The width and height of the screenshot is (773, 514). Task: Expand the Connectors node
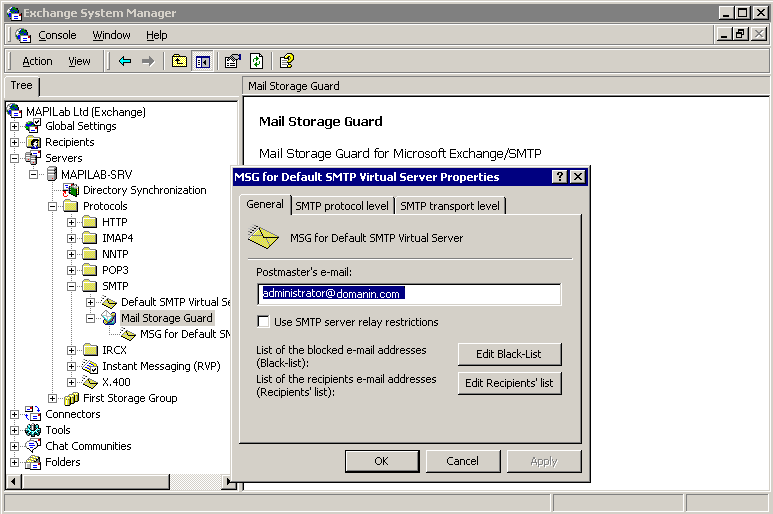(15, 414)
